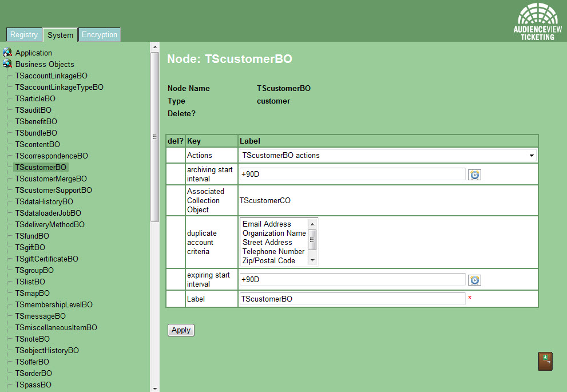Click the archiving start interval field
The image size is (567, 392).
coord(352,174)
